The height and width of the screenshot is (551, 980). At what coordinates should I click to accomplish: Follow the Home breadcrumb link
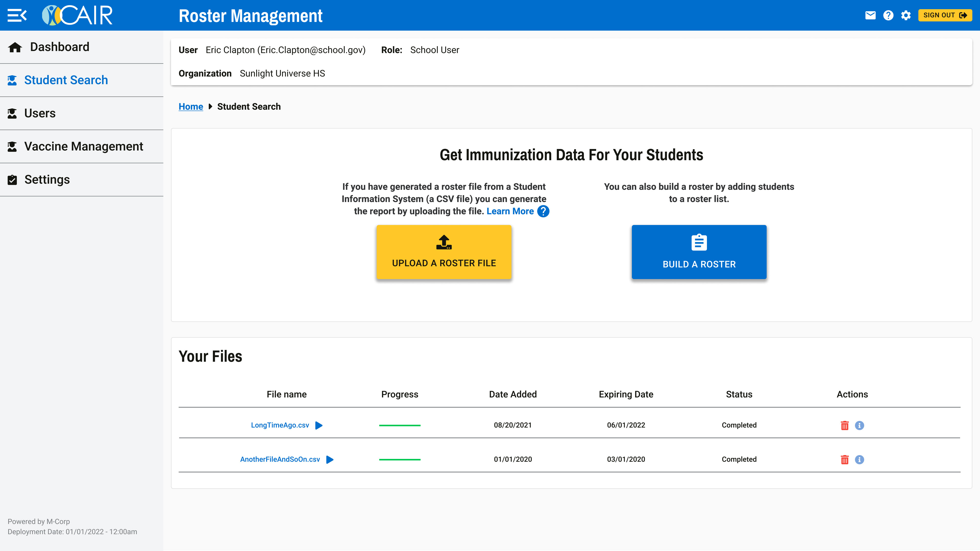click(191, 106)
